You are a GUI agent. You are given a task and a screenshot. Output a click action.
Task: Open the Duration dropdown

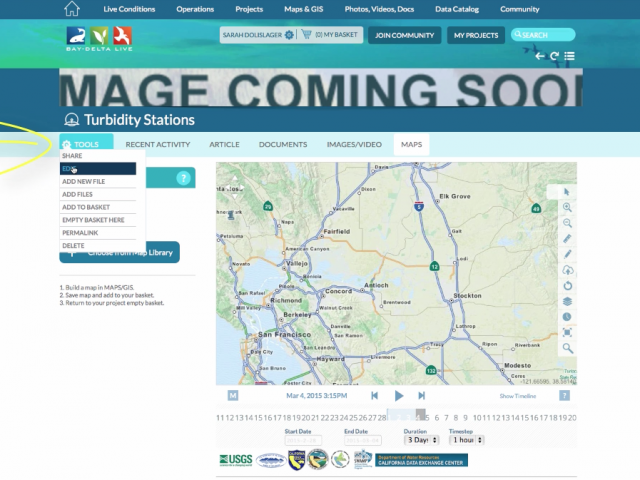[x=421, y=440]
